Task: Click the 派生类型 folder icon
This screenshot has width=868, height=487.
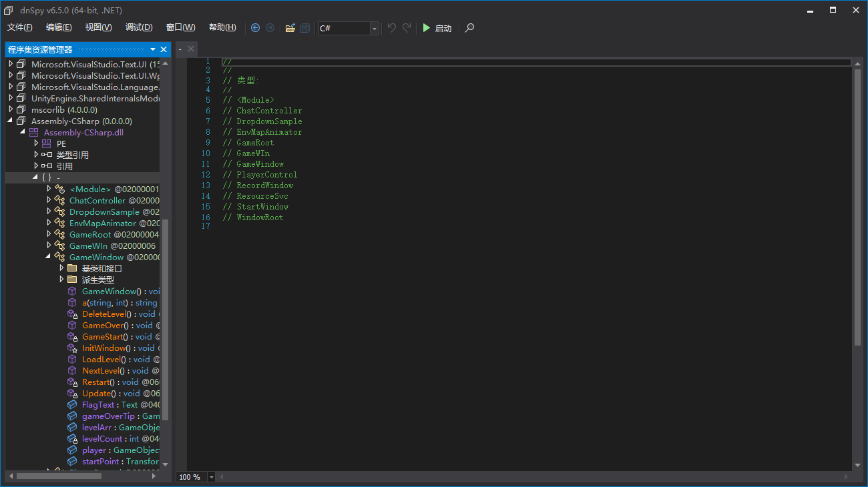Action: tap(72, 280)
